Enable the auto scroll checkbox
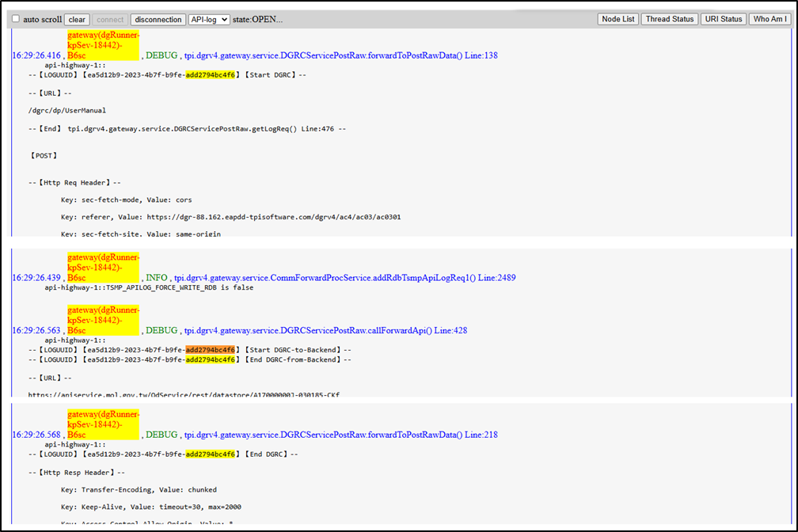 16,19
